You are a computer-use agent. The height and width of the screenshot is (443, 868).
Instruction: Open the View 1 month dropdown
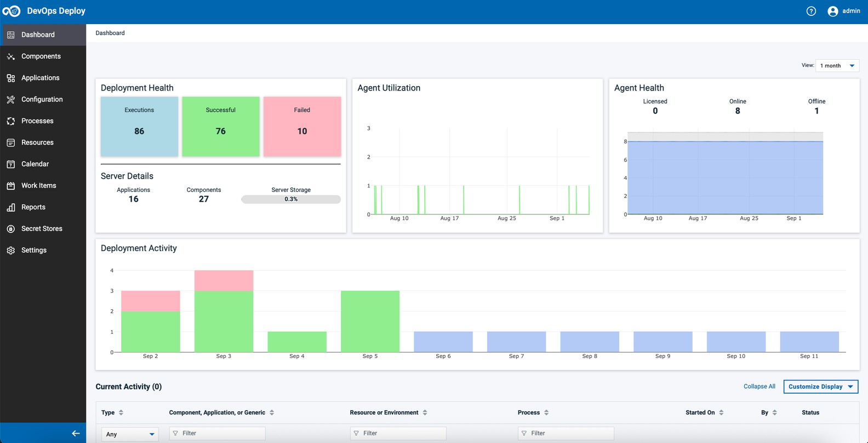point(837,66)
